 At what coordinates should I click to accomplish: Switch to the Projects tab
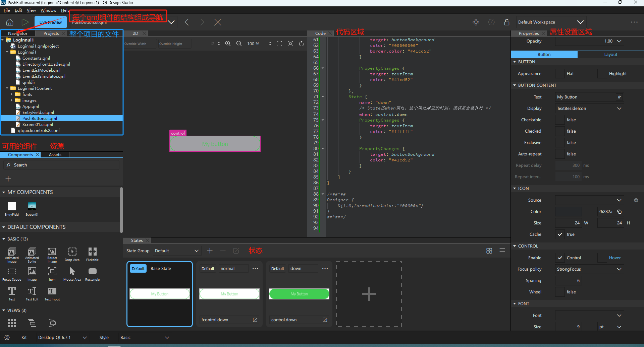coord(51,33)
